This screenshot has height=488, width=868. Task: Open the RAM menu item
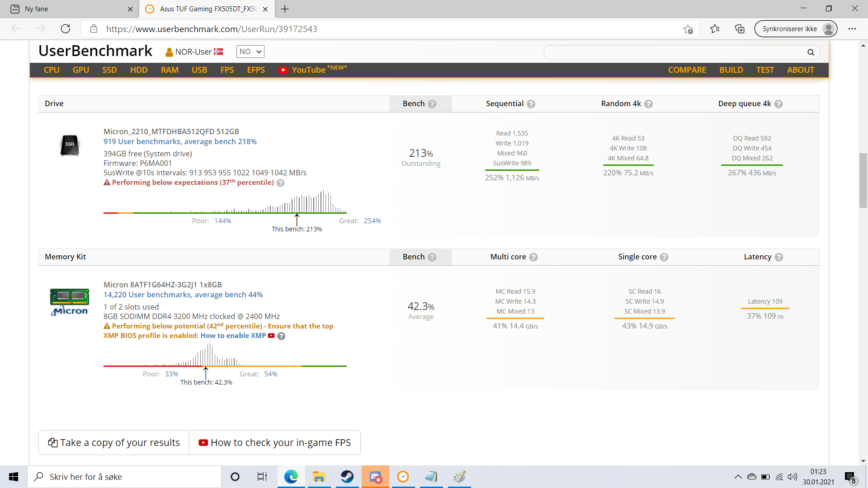tap(170, 70)
